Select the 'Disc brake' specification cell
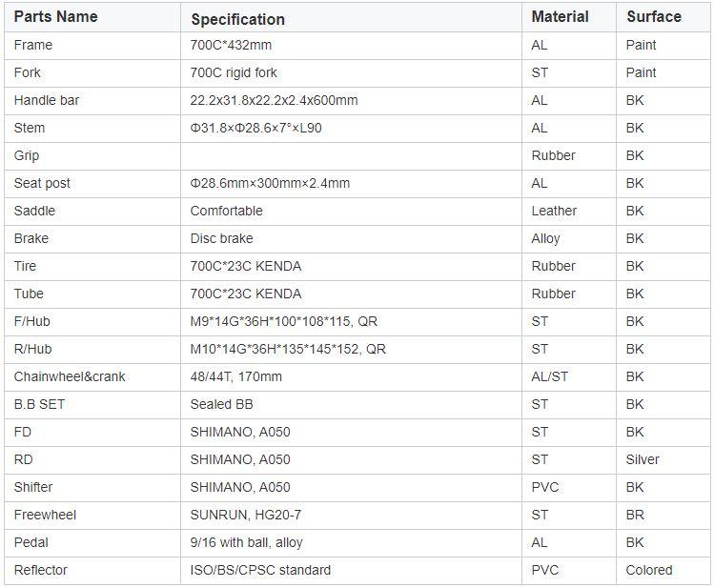Screen dimensions: 714x588 (221, 238)
